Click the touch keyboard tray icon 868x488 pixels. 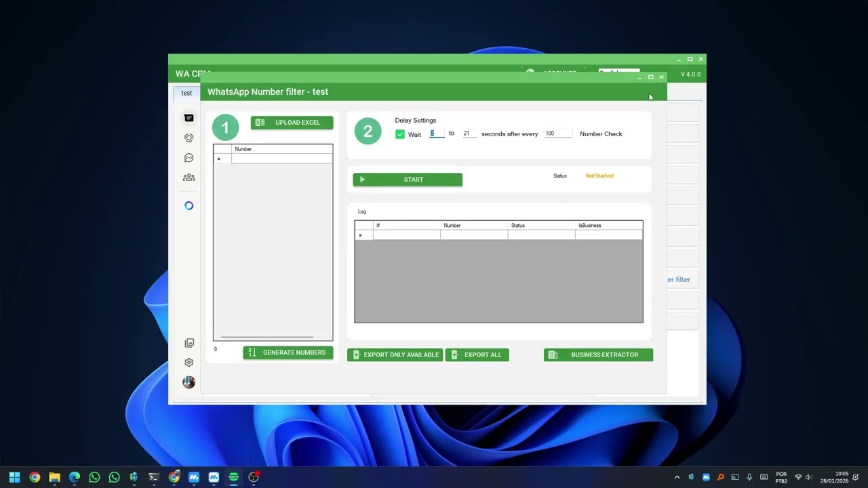764,477
